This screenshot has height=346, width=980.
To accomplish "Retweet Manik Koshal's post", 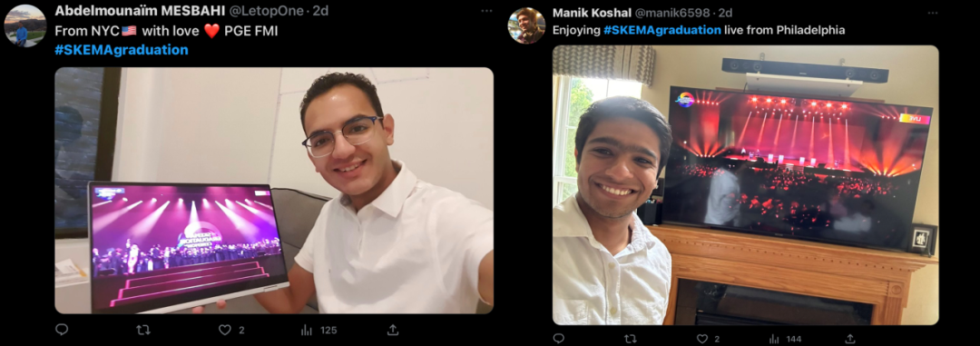I will pos(631,339).
